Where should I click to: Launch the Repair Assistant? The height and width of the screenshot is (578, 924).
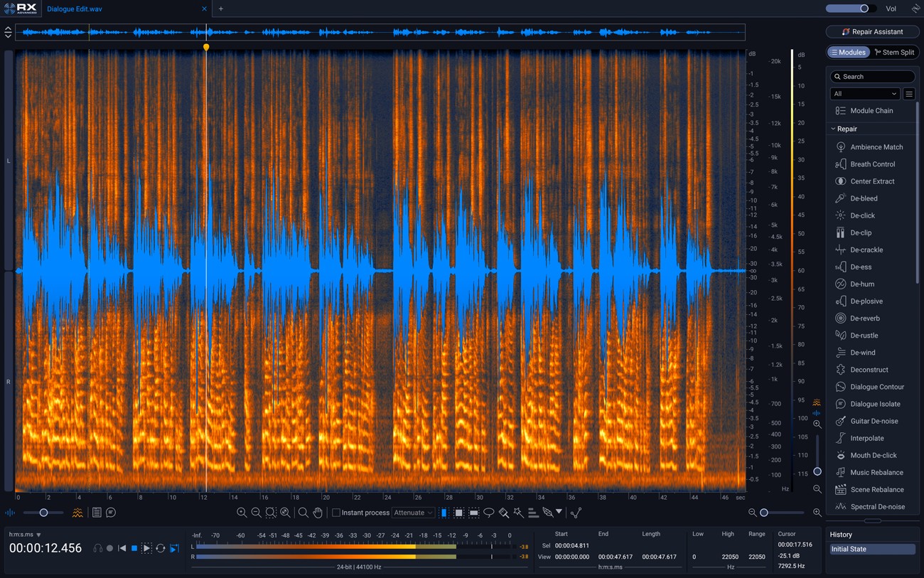873,31
